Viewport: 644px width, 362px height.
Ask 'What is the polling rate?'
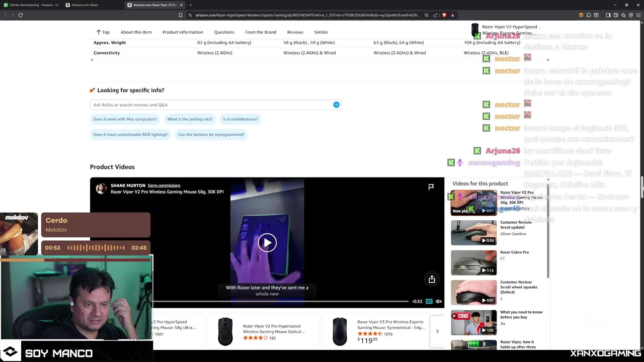point(190,119)
